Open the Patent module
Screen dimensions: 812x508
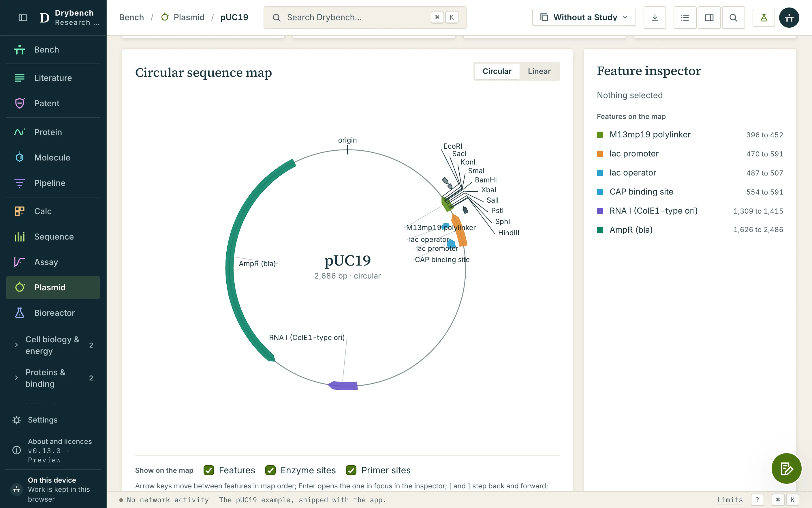[53, 103]
